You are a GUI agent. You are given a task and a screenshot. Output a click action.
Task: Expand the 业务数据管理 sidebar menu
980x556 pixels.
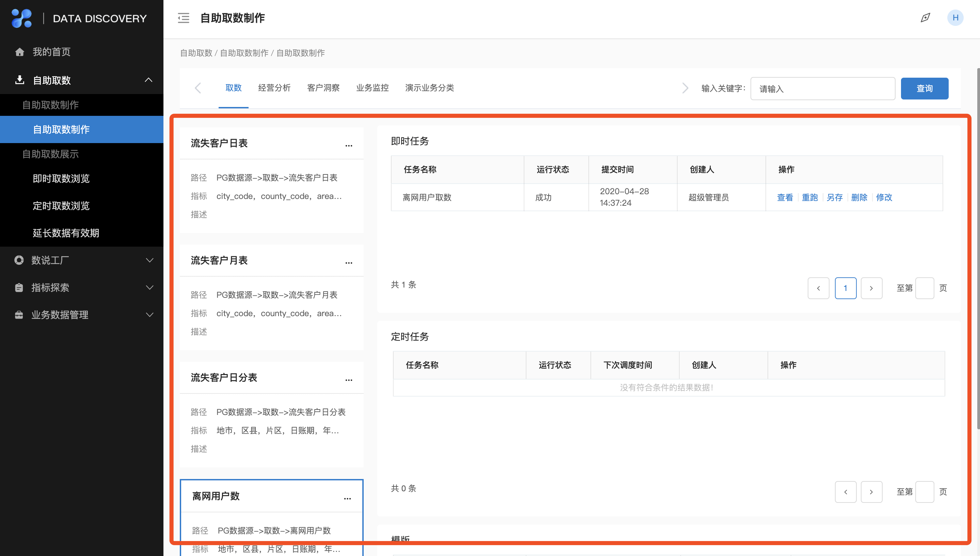(x=149, y=315)
